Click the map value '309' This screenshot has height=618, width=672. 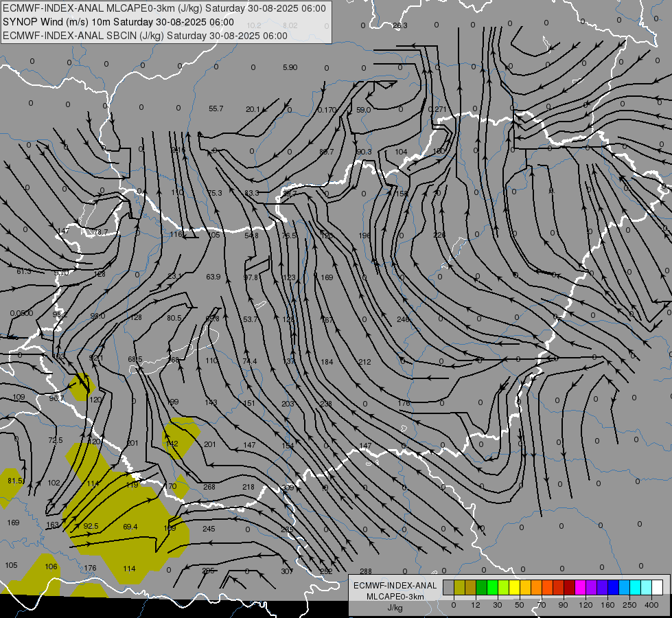[x=288, y=488]
